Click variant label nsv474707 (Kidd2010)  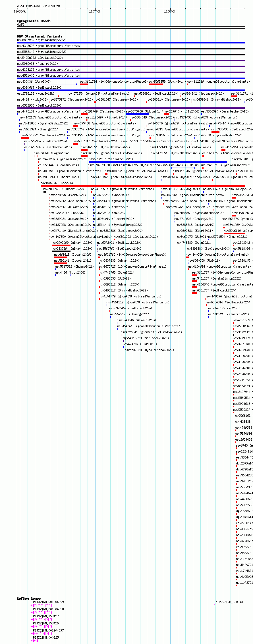coord(140,344)
